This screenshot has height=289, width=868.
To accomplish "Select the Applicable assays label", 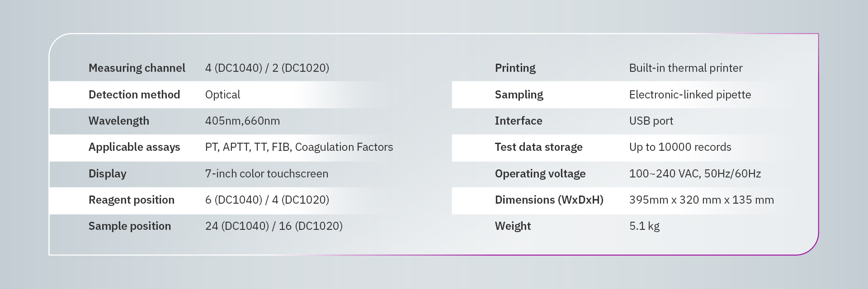I will (134, 147).
